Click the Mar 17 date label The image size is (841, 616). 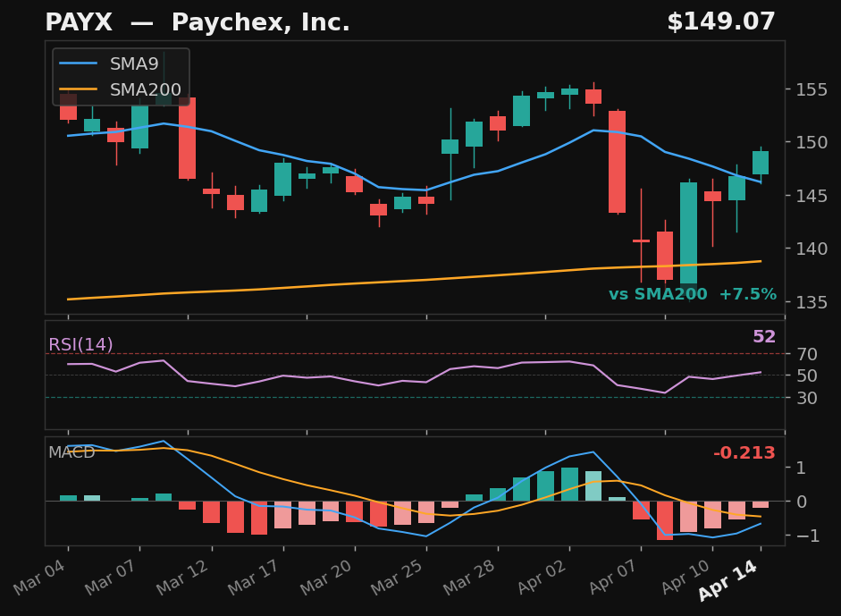pyautogui.click(x=256, y=577)
